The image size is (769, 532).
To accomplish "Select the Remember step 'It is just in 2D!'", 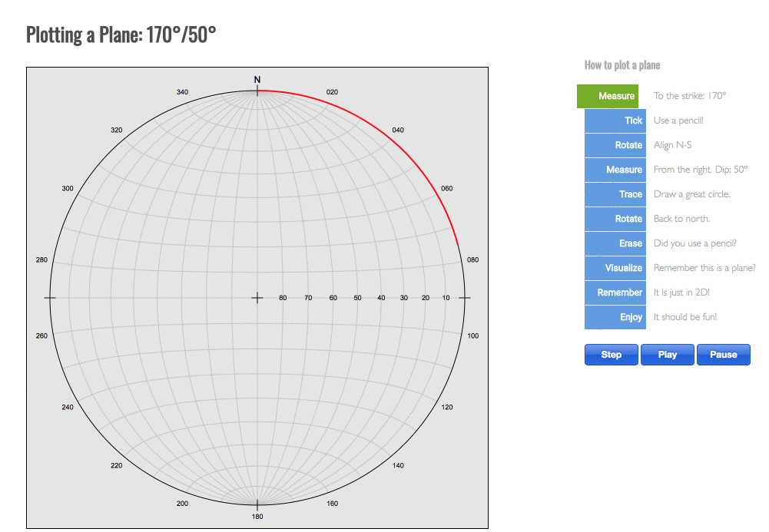I will click(x=615, y=292).
